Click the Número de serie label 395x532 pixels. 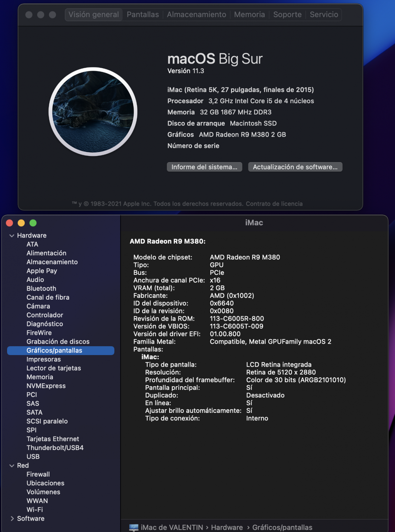click(x=193, y=146)
